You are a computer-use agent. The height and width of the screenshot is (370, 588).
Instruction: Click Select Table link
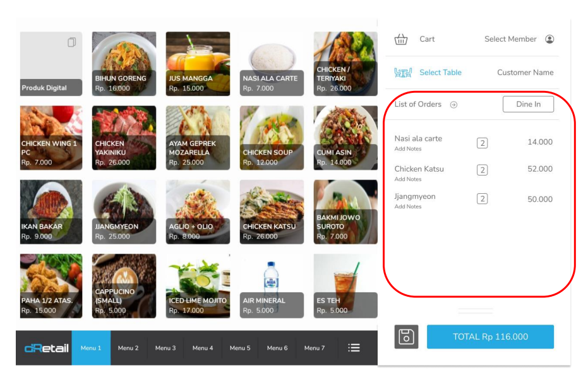coord(440,73)
